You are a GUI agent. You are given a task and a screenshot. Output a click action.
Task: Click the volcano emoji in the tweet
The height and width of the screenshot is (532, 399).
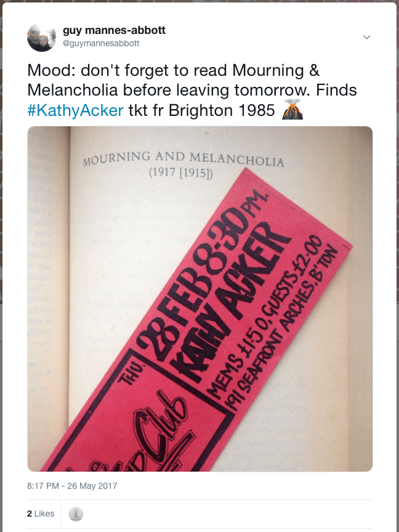[292, 110]
